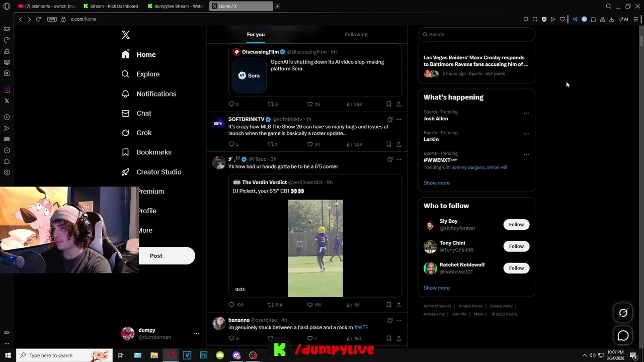Open the heart bookmark icon in address bar
This screenshot has width=644, height=362.
(x=562, y=19)
